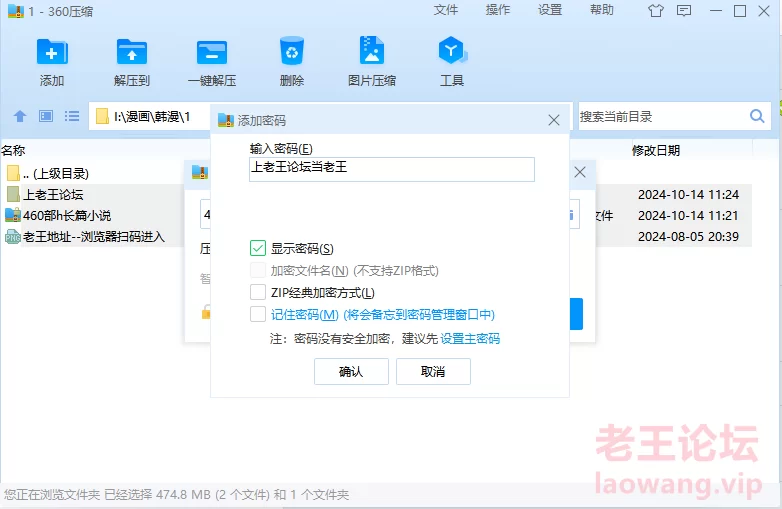Click the folder icon in the address bar
The width and height of the screenshot is (782, 509).
coord(102,117)
